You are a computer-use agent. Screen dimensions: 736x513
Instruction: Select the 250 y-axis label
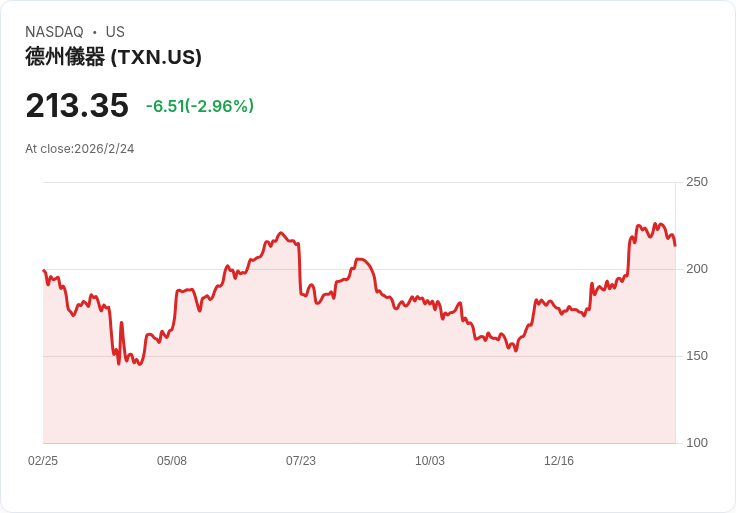click(697, 182)
